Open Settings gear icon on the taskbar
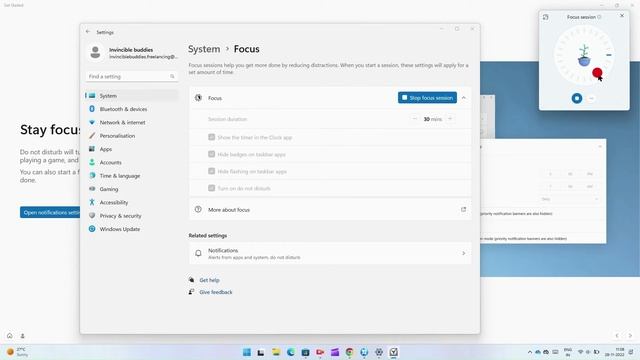This screenshot has width=640, height=360. click(x=379, y=352)
